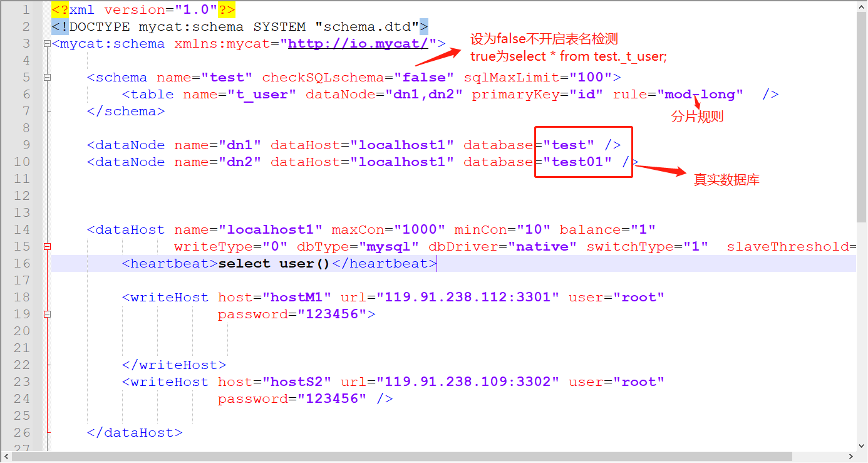Screen dimensions: 868x463
Task: Click the opening <heartbeat> tag
Action: coord(170,264)
